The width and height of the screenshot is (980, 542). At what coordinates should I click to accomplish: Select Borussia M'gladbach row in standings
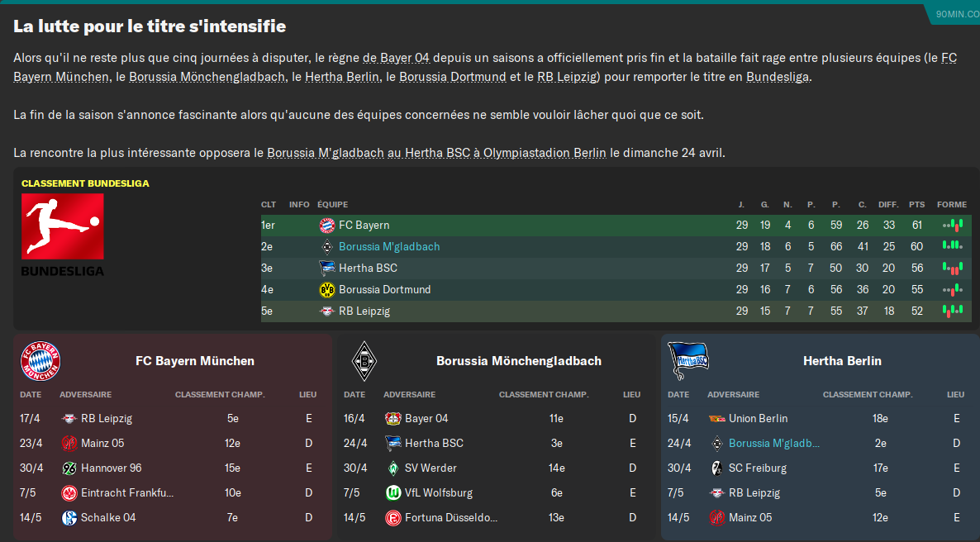tap(616, 246)
